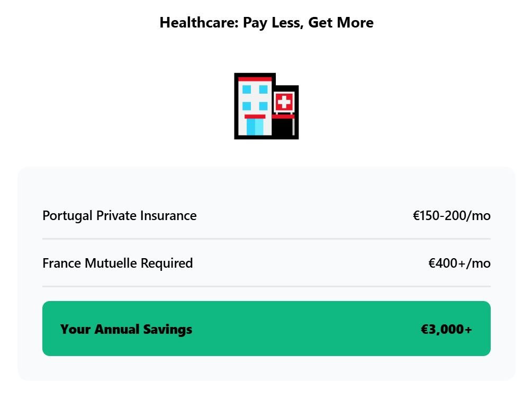The image size is (532, 401).
Task: Select the 'France Mutuelle Required' label
Action: (118, 263)
